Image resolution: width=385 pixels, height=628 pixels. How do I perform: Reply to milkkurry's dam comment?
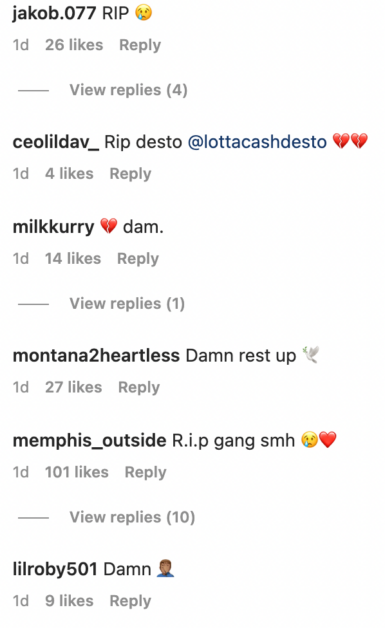[x=138, y=258]
